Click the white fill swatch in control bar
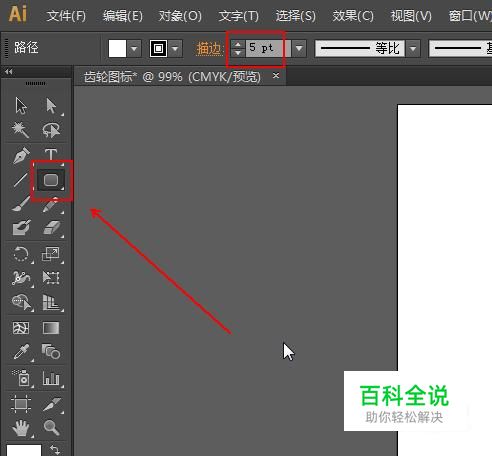The height and width of the screenshot is (456, 492). coord(117,49)
